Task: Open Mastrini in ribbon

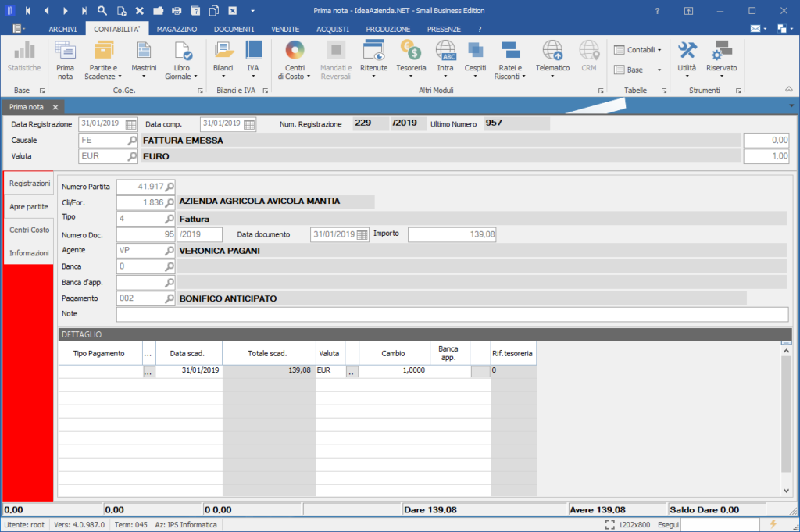Action: coord(144,59)
